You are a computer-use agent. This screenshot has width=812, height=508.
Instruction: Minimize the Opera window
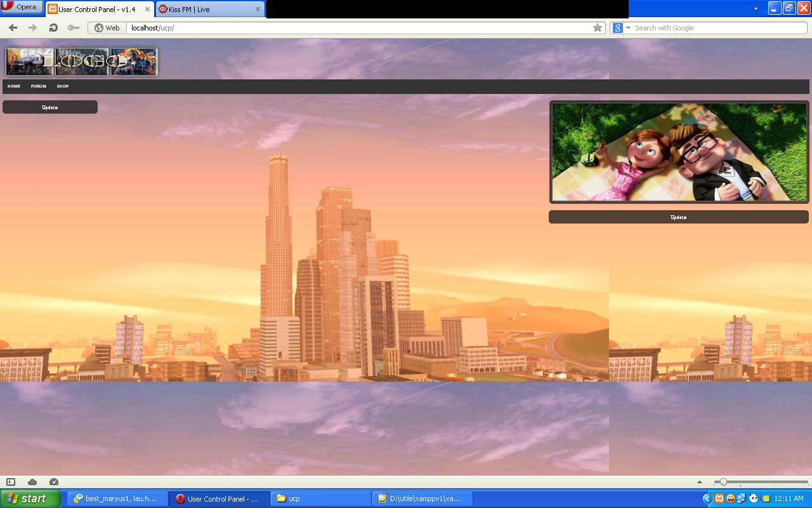point(775,8)
